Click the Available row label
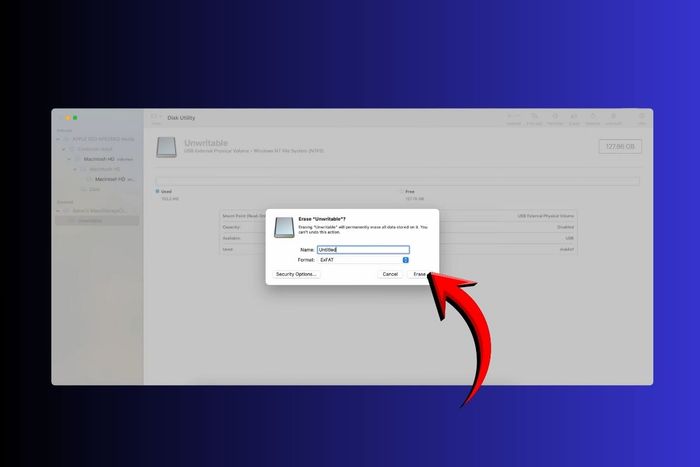The height and width of the screenshot is (467, 700). pyautogui.click(x=231, y=238)
